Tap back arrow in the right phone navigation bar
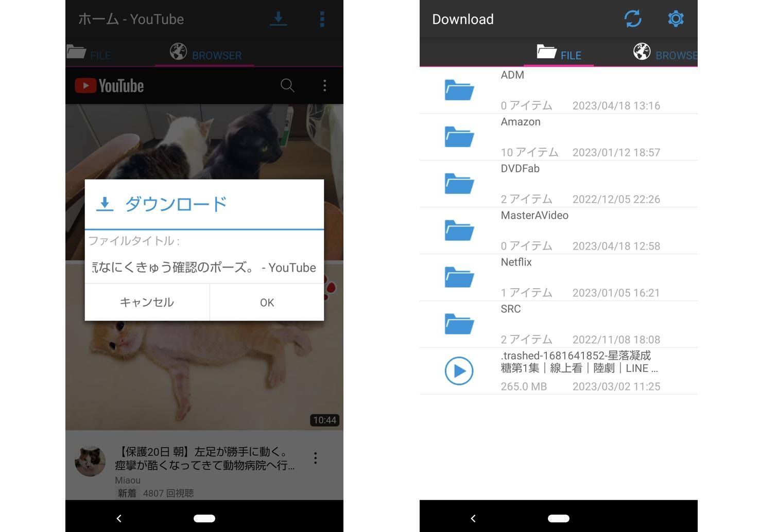The width and height of the screenshot is (760, 532). pos(473,519)
